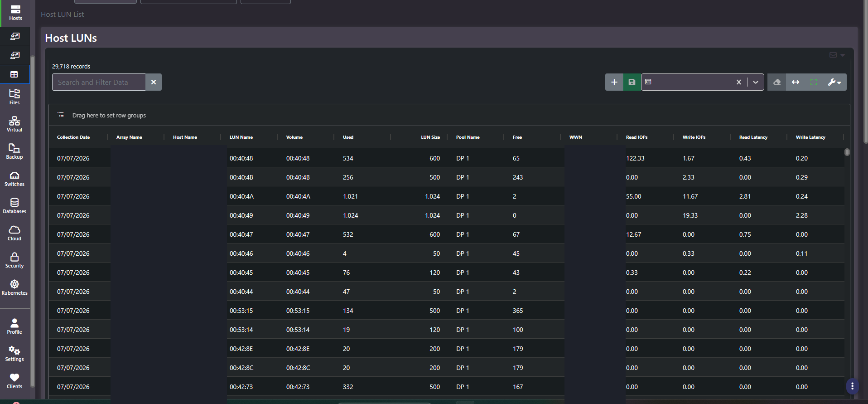868x404 pixels.
Task: Save the current view with green disk button
Action: 632,82
